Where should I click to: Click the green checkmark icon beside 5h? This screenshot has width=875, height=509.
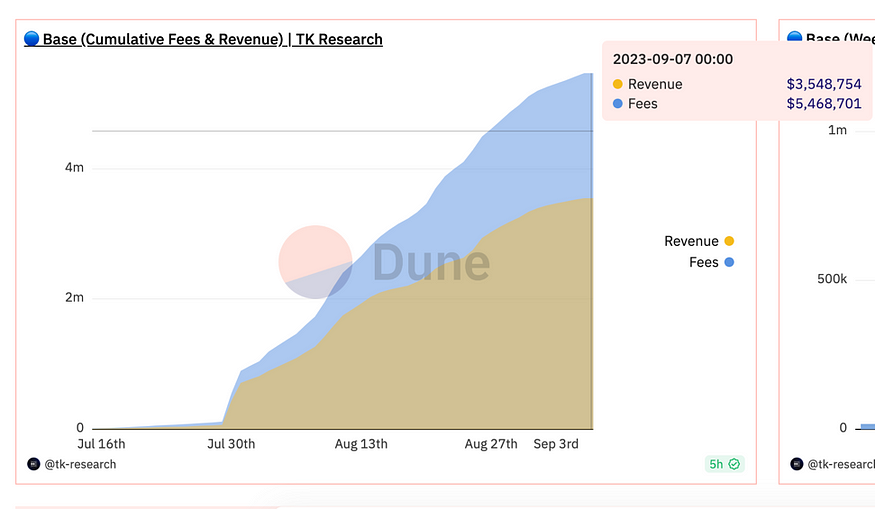[734, 464]
